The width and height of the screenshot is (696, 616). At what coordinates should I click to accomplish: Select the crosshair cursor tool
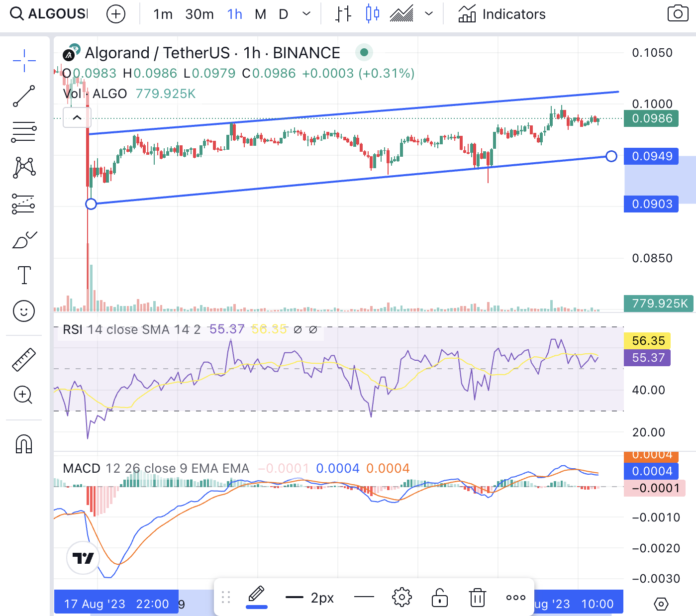pyautogui.click(x=24, y=61)
